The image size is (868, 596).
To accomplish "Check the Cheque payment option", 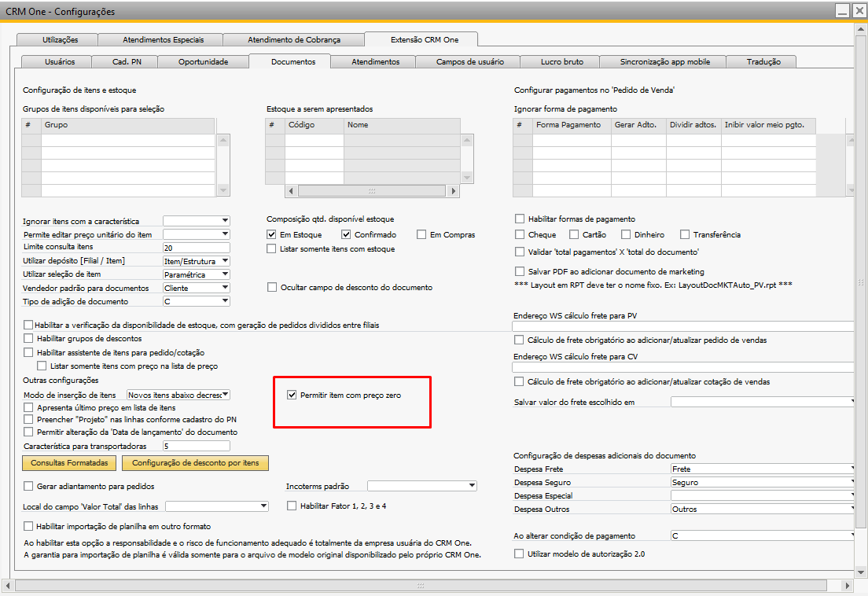I will [519, 234].
